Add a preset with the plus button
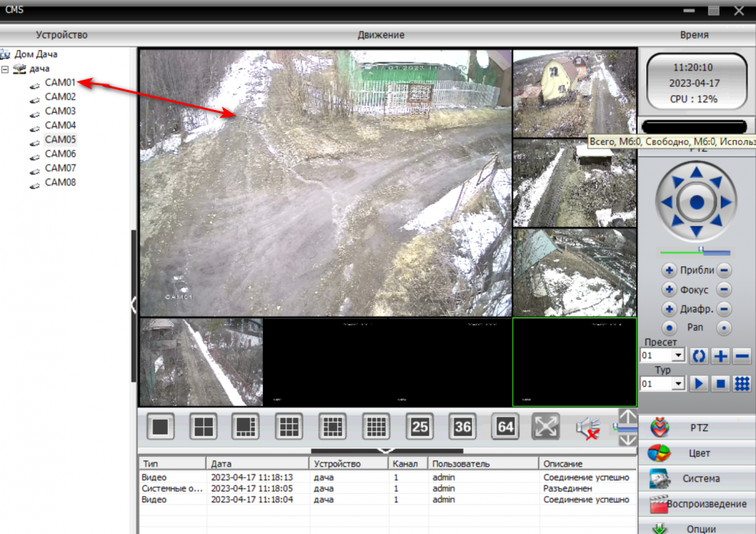 click(x=720, y=356)
